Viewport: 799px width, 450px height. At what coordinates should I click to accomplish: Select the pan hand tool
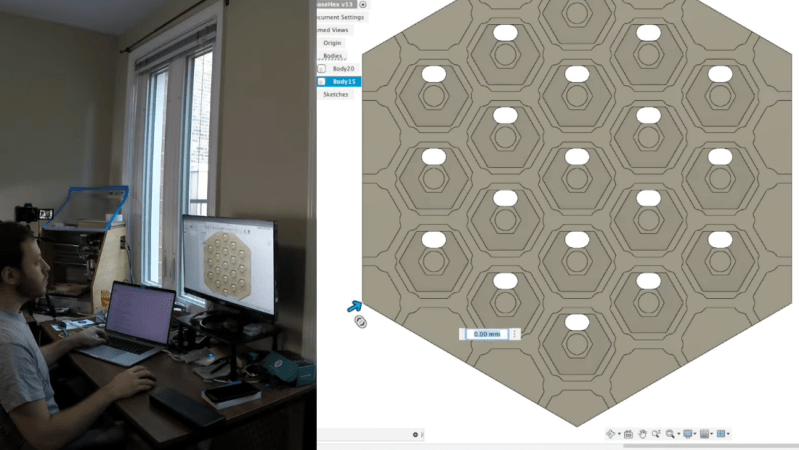[x=642, y=434]
